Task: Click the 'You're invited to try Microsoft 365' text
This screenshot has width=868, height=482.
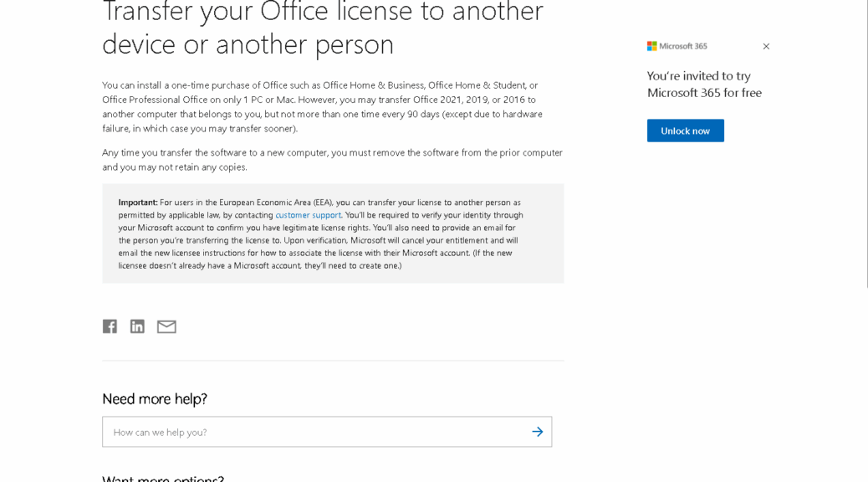Action: coord(704,85)
